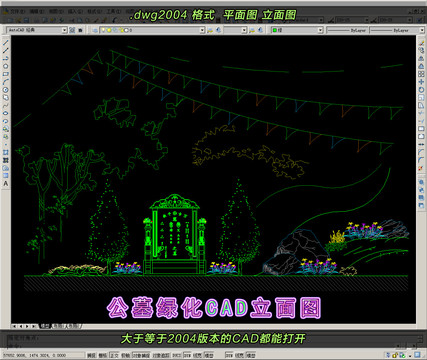Select the Array tool in modify toolbar
This screenshot has height=360, width=427.
coord(421,74)
